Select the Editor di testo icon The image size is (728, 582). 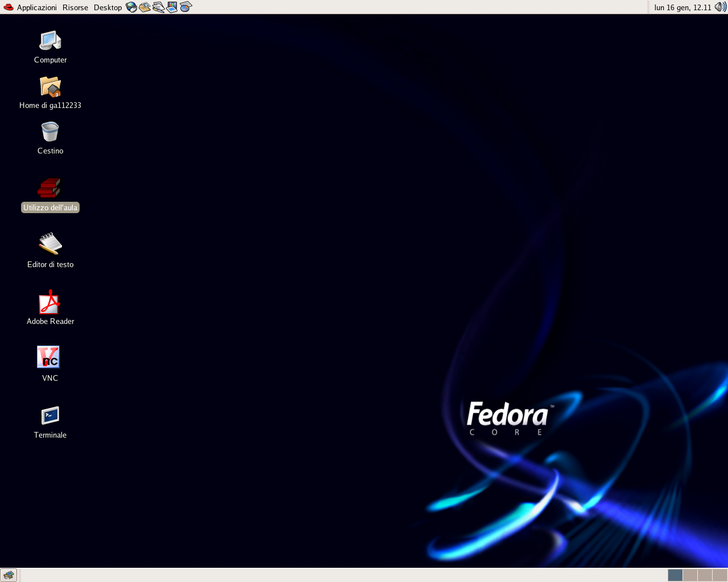point(50,244)
